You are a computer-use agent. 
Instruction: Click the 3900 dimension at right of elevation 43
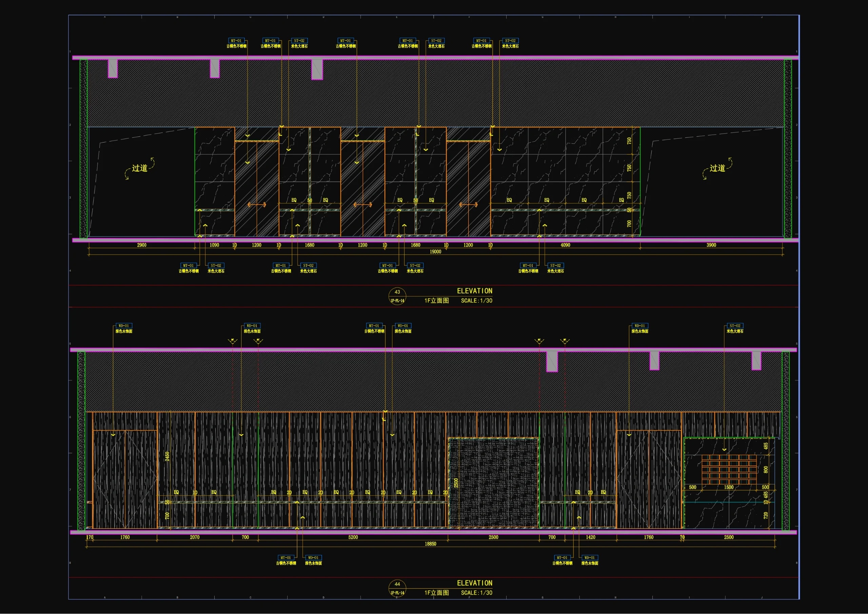click(711, 245)
